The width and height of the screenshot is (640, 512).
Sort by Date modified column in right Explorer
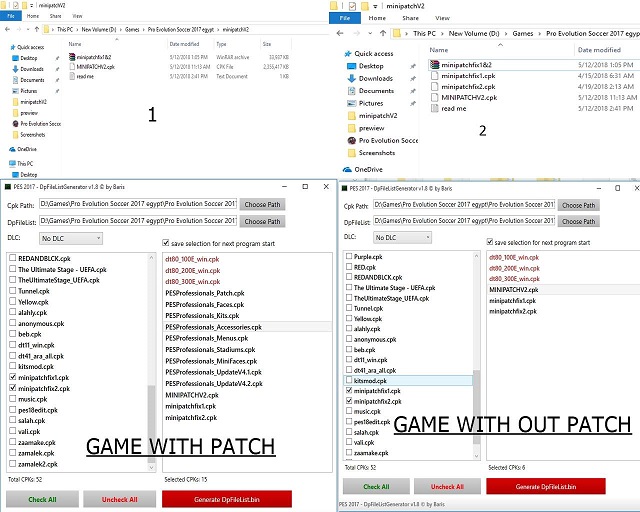tap(599, 50)
